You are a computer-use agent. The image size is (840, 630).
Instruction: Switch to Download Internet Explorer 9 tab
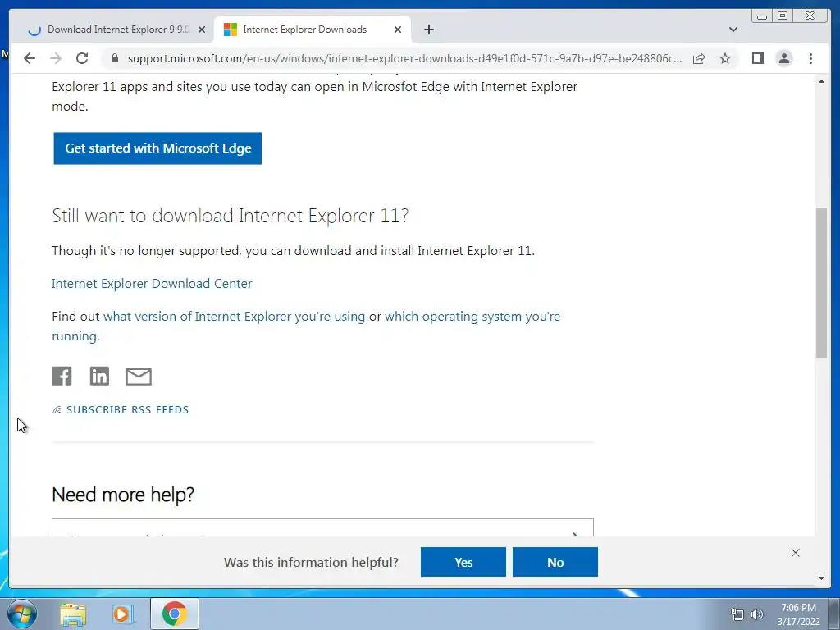pos(117,30)
